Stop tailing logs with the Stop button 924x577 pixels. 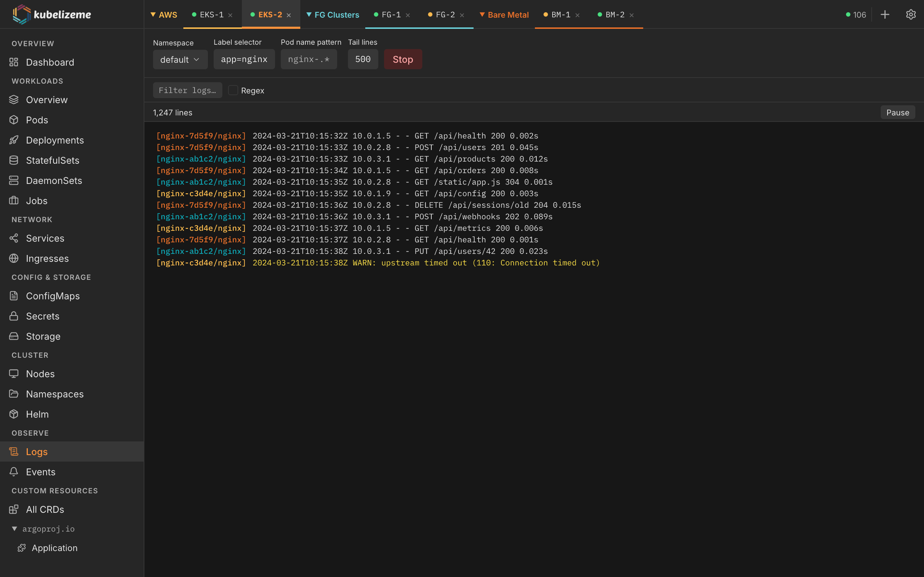[402, 59]
